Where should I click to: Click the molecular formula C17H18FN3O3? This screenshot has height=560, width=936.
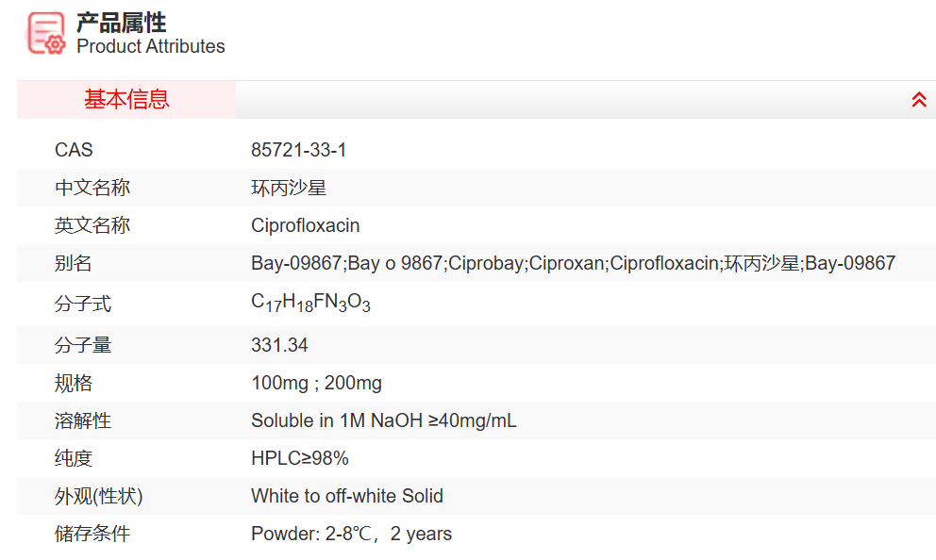click(x=310, y=303)
